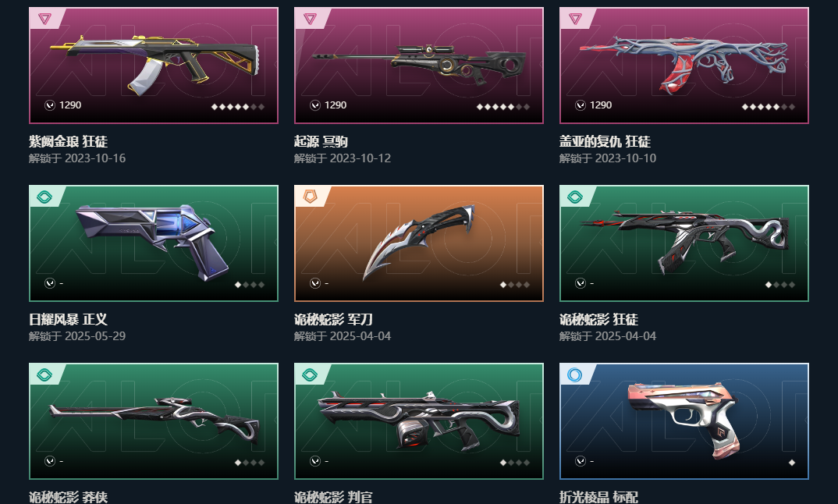The height and width of the screenshot is (504, 838).
Task: Select the 盖亚的复仇 狂徒 weapon image
Action: point(684,64)
